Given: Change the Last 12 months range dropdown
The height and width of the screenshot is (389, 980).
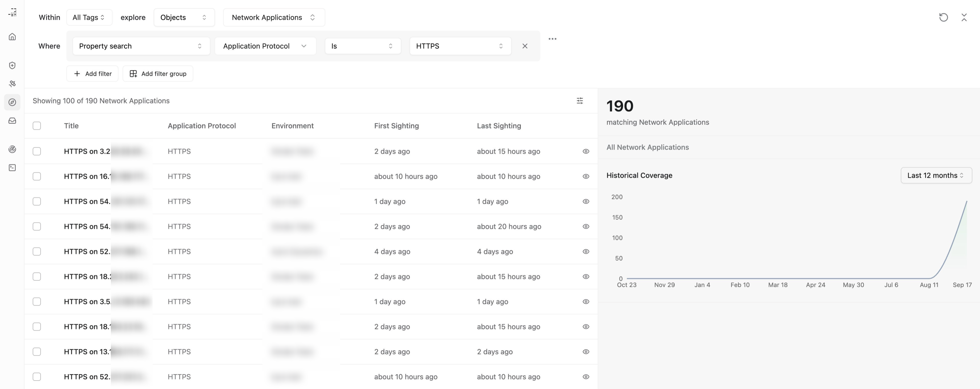Looking at the screenshot, I should point(935,175).
